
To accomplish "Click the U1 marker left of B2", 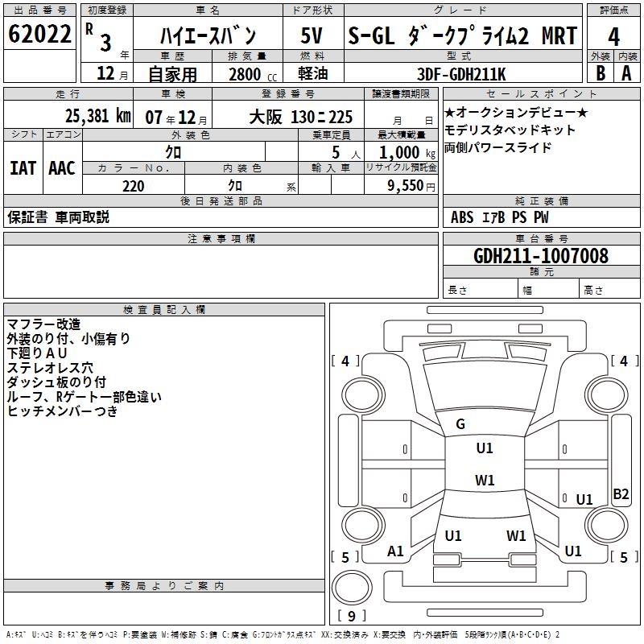I will click(x=584, y=500).
